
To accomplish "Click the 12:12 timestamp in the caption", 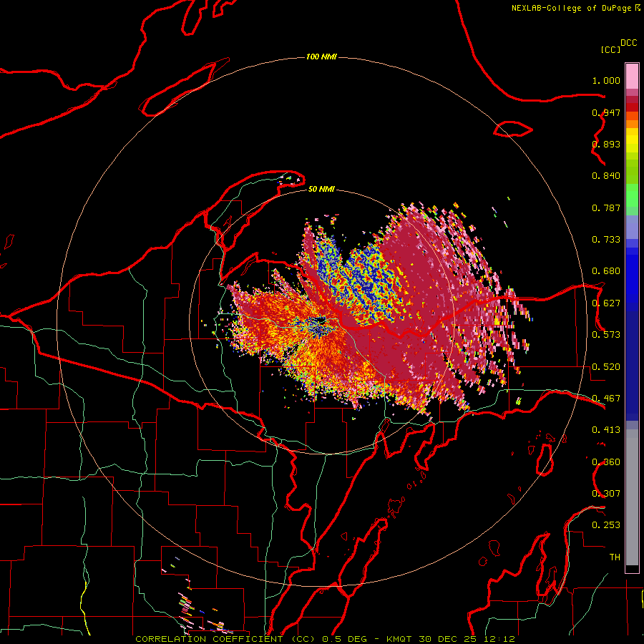I will (499, 639).
